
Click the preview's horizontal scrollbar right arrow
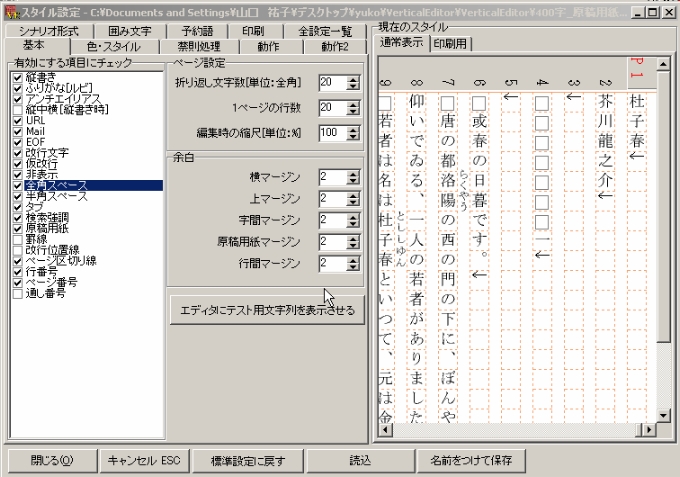coord(648,431)
